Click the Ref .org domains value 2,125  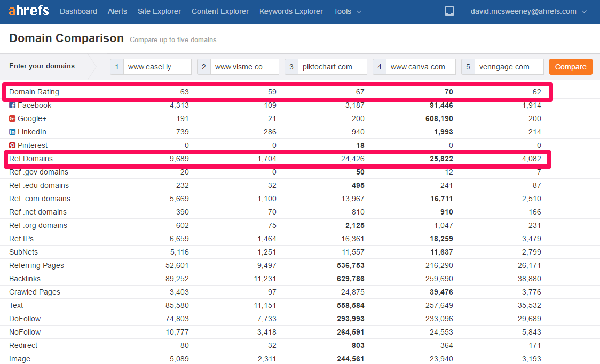(355, 225)
